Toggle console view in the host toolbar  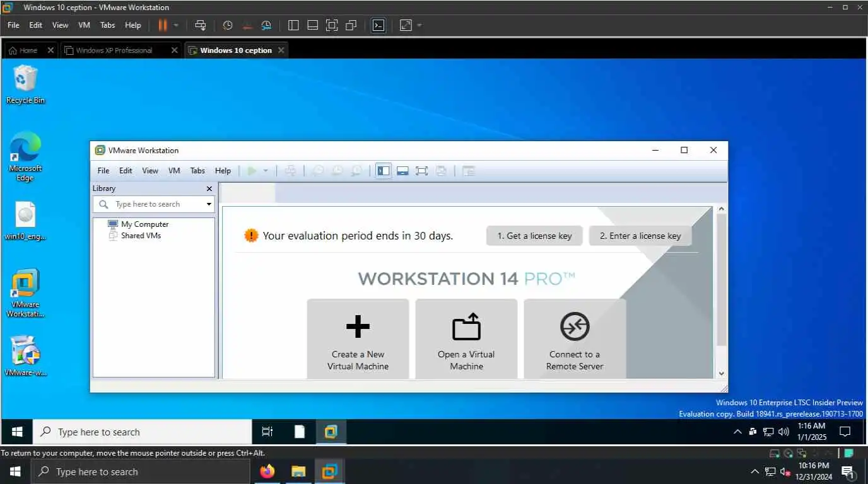378,25
